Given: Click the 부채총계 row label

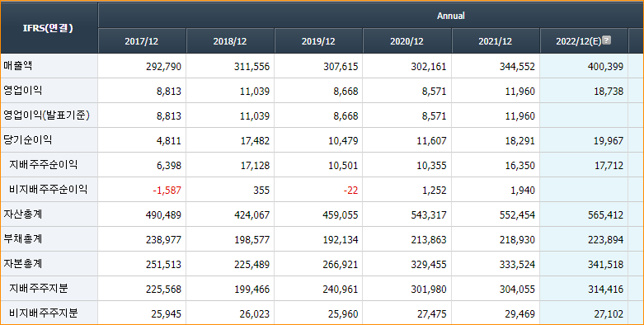Looking at the screenshot, I should click(22, 238).
